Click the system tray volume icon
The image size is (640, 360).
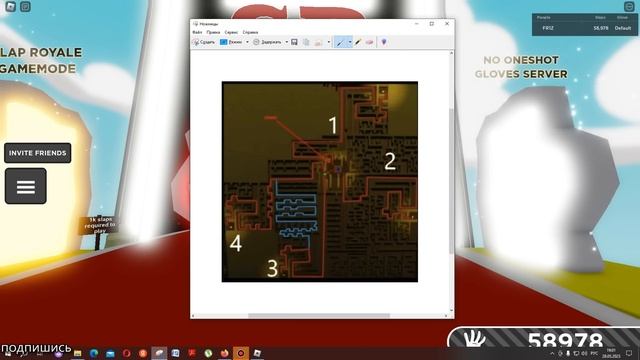584,353
